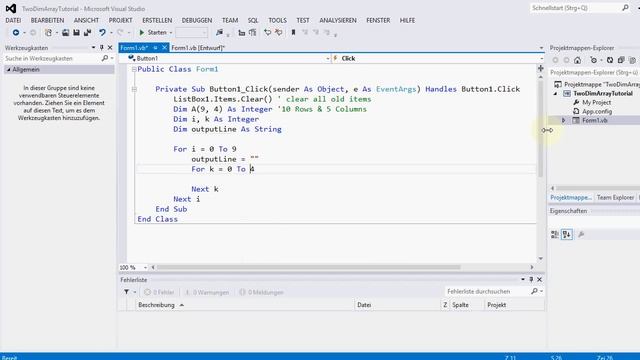Open the HILFE menu
This screenshot has width=640, height=360.
407,20
